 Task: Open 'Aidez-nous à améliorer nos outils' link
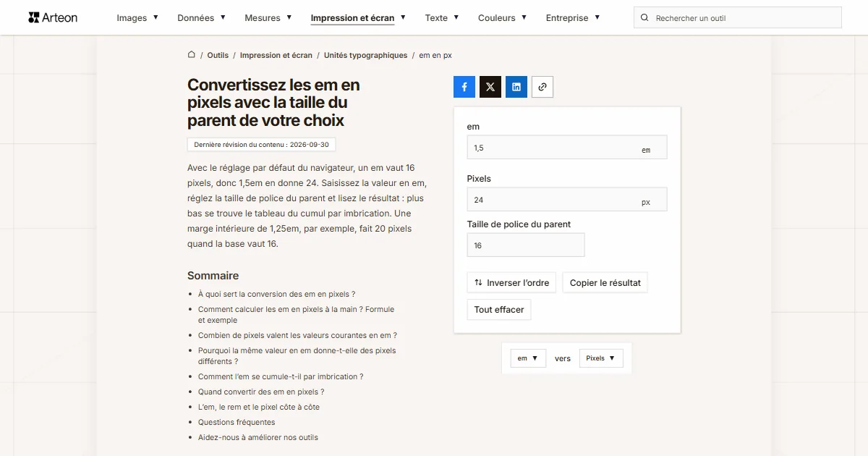(258, 437)
